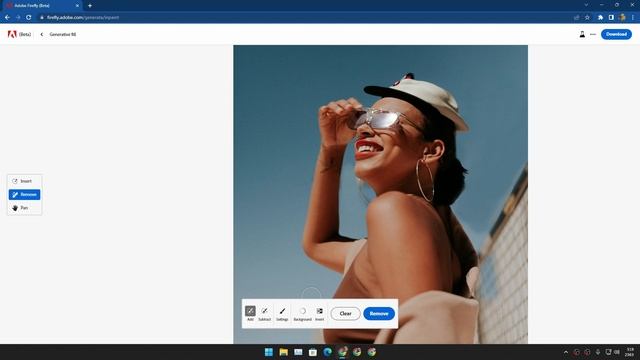The width and height of the screenshot is (640, 360).
Task: Click the browser back arrow
Action: click(x=7, y=17)
